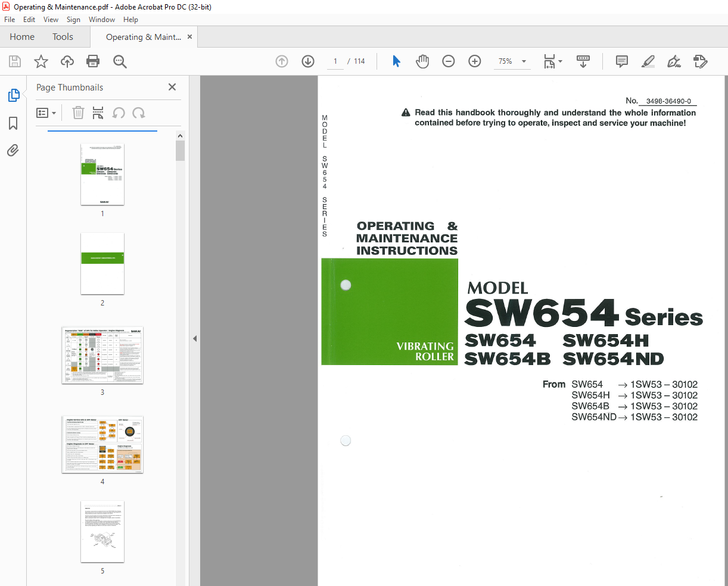Click the share/send file icon
Image resolution: width=728 pixels, height=586 pixels.
coord(700,61)
